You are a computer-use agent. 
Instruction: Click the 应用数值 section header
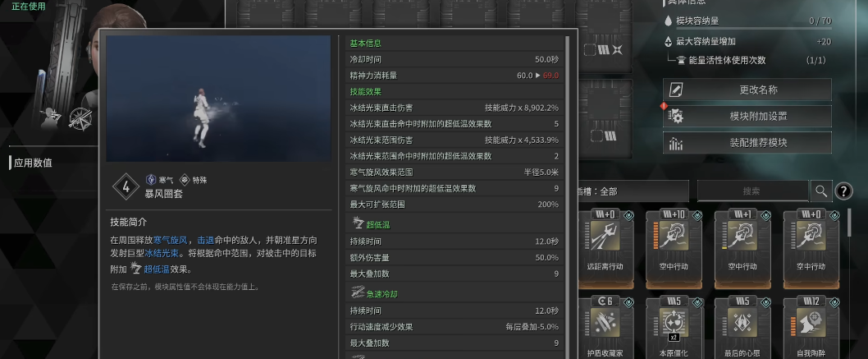(33, 163)
